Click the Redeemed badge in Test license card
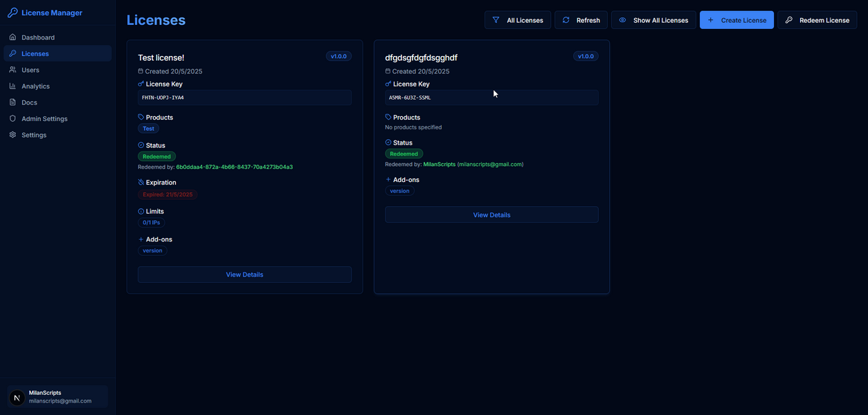Screen dimensions: 868x415 point(156,157)
